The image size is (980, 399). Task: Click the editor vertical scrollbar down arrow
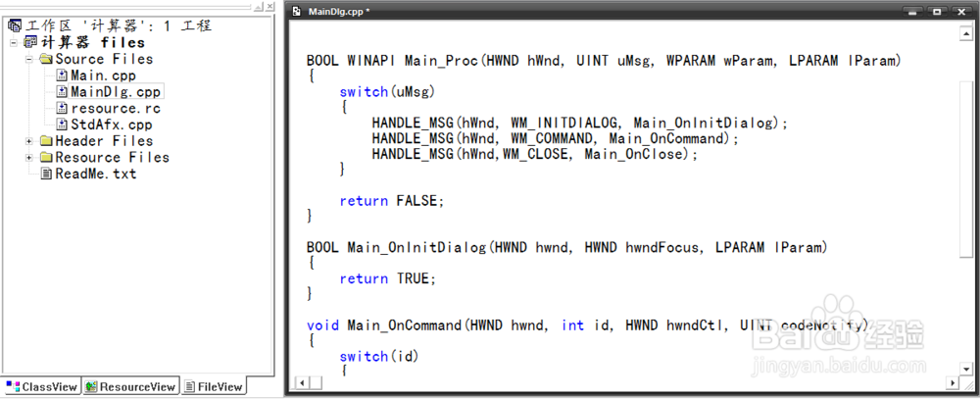coord(967,369)
